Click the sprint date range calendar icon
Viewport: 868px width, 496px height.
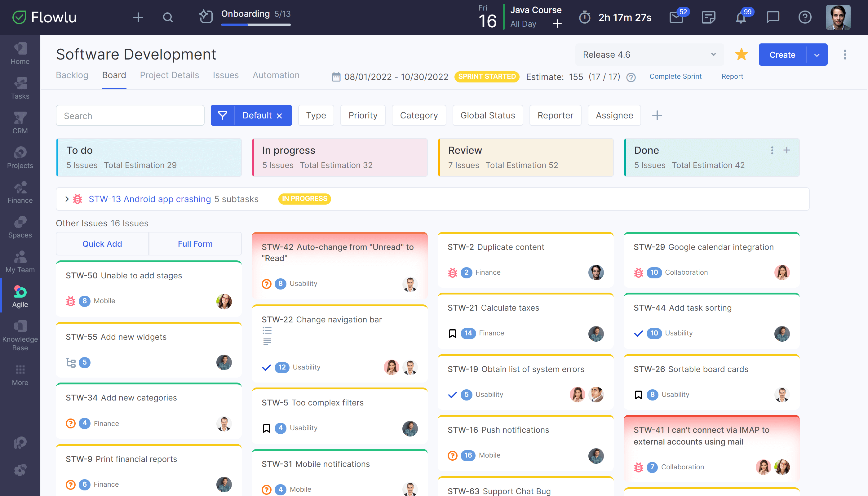click(336, 77)
